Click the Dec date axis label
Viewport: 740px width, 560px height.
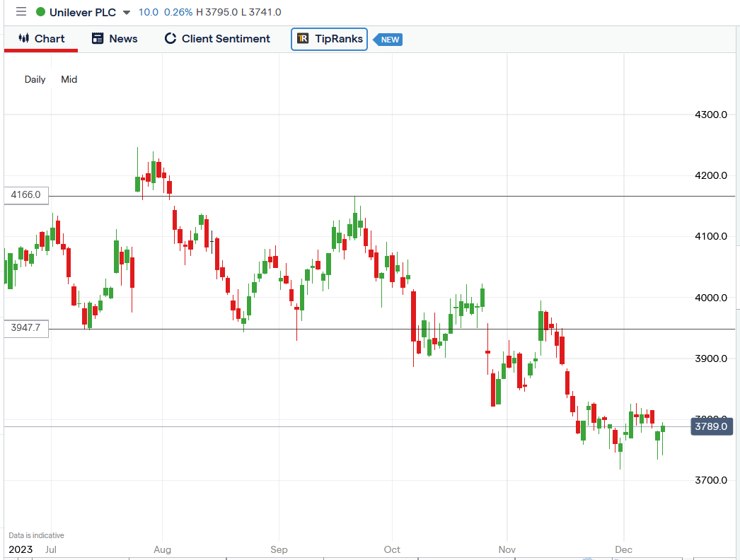coord(624,549)
